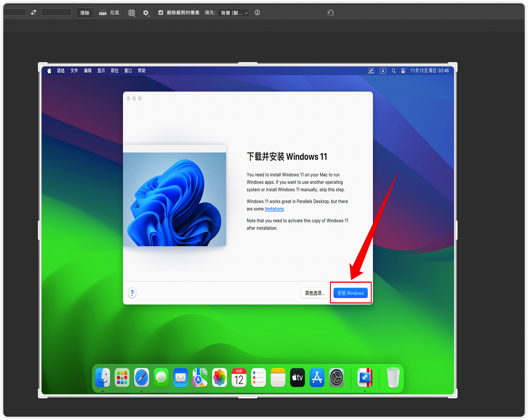Open the Parallels Desktop icon in the Dock
Image resolution: width=528 pixels, height=420 pixels.
pyautogui.click(x=365, y=378)
